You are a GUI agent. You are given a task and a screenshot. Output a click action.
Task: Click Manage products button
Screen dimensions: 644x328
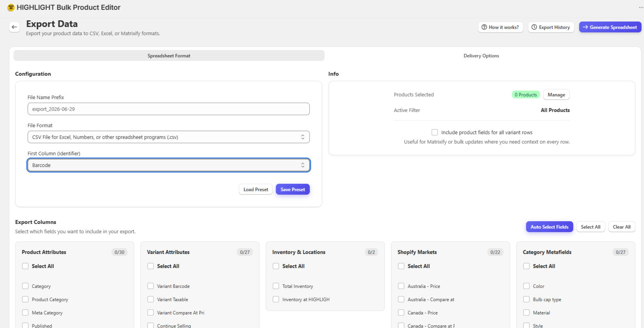(x=556, y=95)
